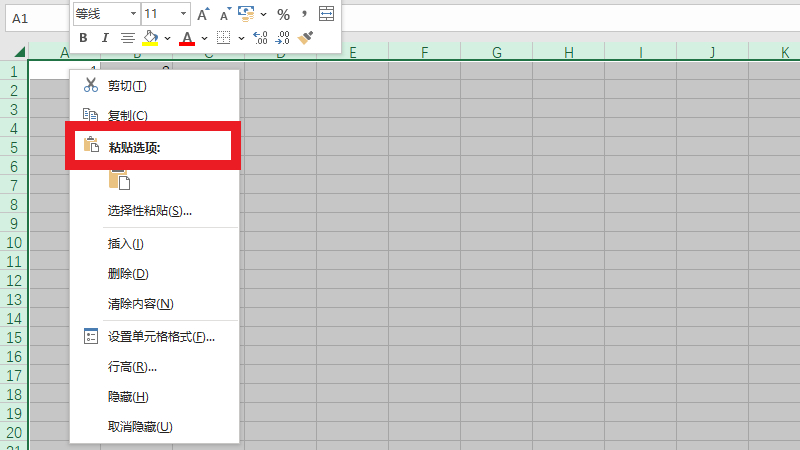
Task: Click the Name Box showing A1
Action: point(36,19)
